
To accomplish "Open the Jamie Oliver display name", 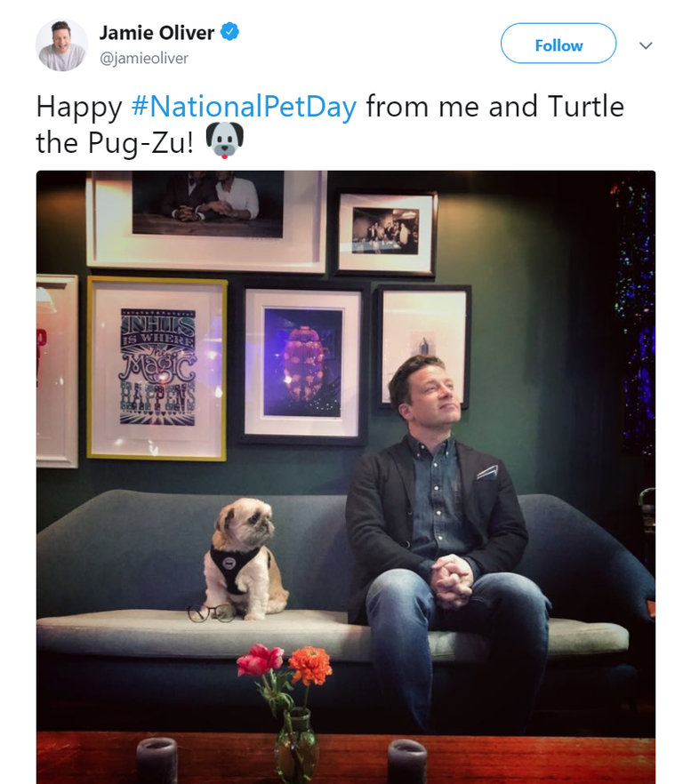I will coord(157,33).
